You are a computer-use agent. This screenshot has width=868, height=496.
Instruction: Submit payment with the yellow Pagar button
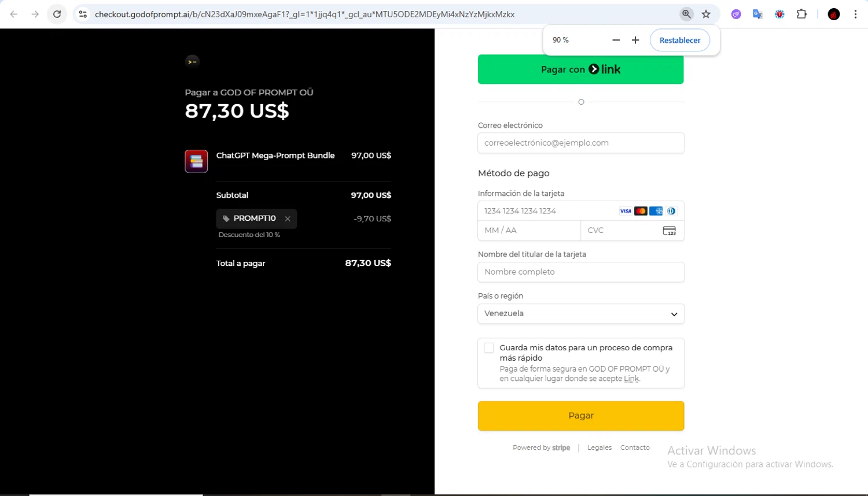581,416
